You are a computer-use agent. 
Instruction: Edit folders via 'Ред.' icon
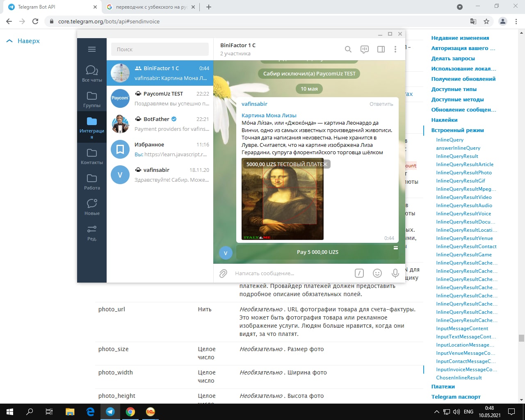[92, 232]
